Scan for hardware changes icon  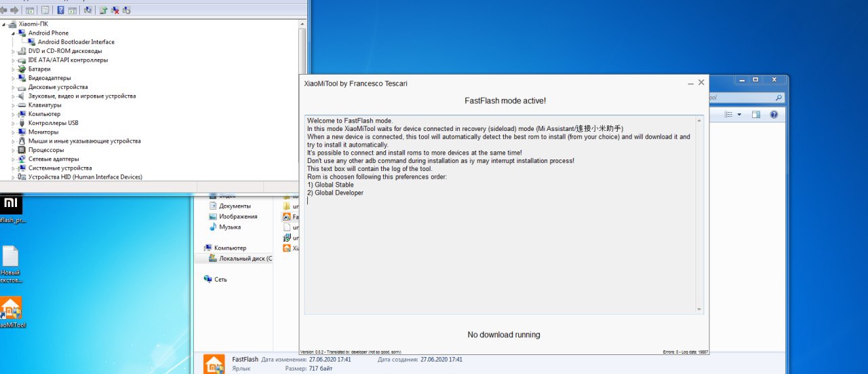coord(88,10)
